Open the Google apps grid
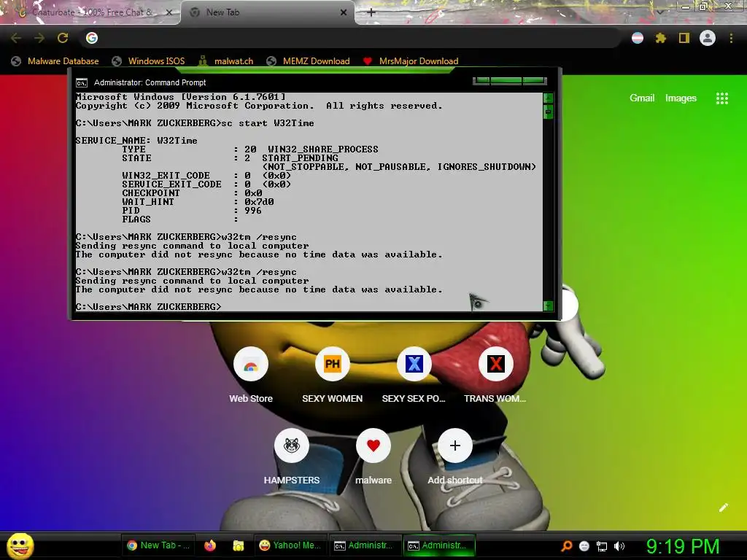 pyautogui.click(x=722, y=98)
